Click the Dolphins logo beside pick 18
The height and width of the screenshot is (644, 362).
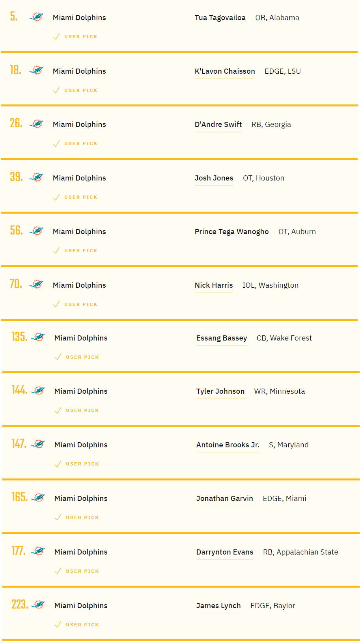(36, 71)
